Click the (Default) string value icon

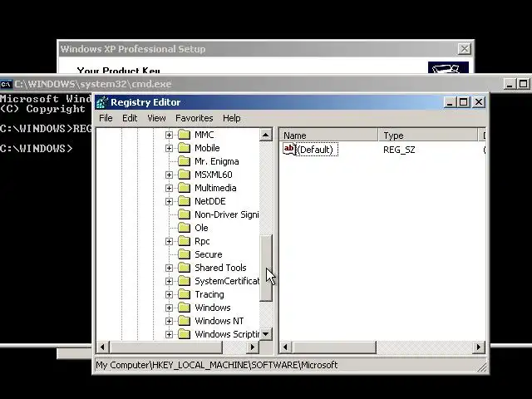(289, 150)
